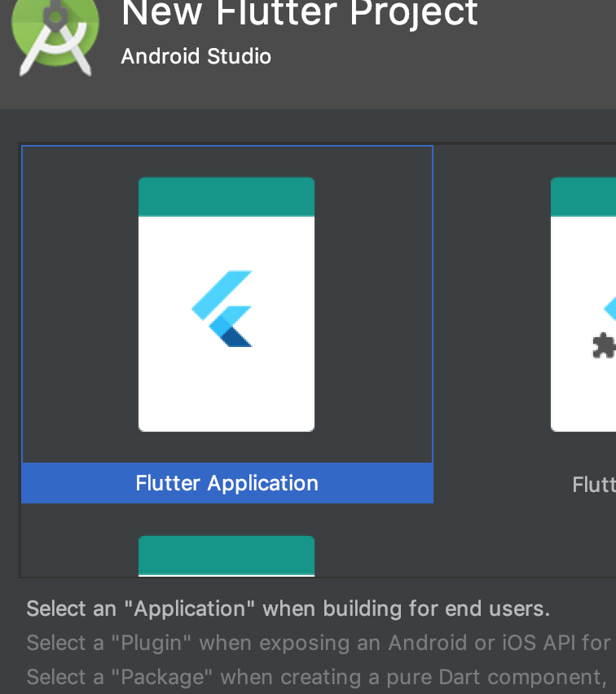Select the partially visible third project card below
Screen dimensions: 616x694
(227, 556)
